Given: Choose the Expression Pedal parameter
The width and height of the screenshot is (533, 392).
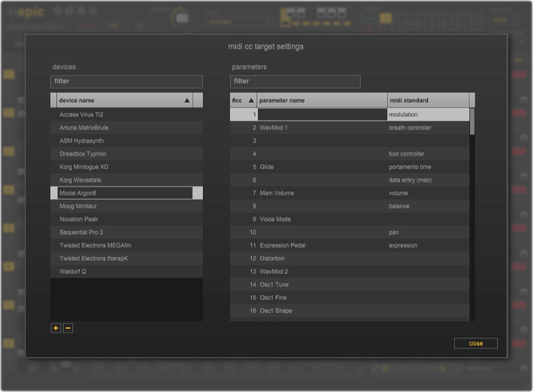Looking at the screenshot, I should click(x=283, y=245).
